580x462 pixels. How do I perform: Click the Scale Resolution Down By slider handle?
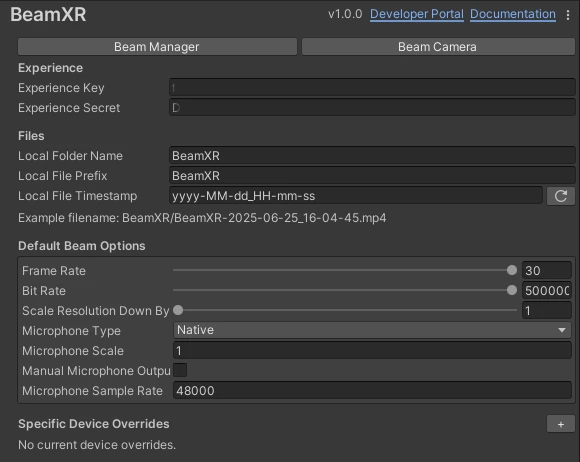tap(178, 310)
